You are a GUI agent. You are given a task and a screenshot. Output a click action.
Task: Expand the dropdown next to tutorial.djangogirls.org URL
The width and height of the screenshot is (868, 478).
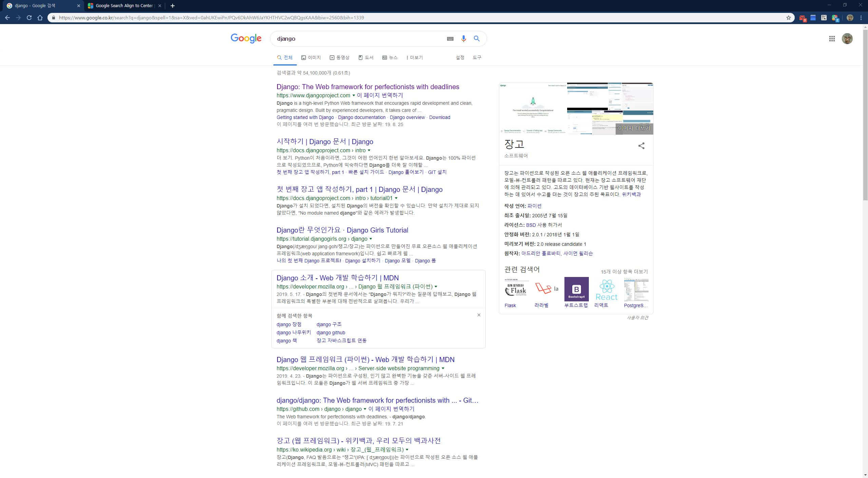point(371,239)
